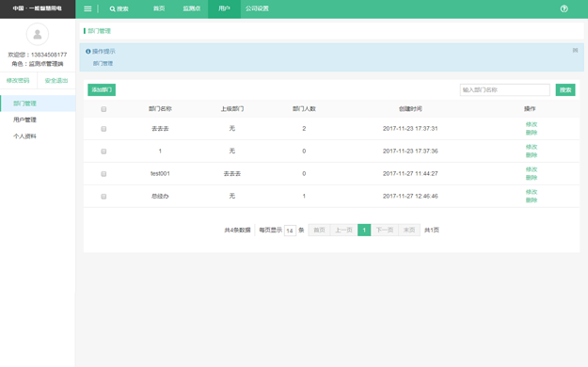Toggle the hamburger sidebar menu icon

pos(87,8)
